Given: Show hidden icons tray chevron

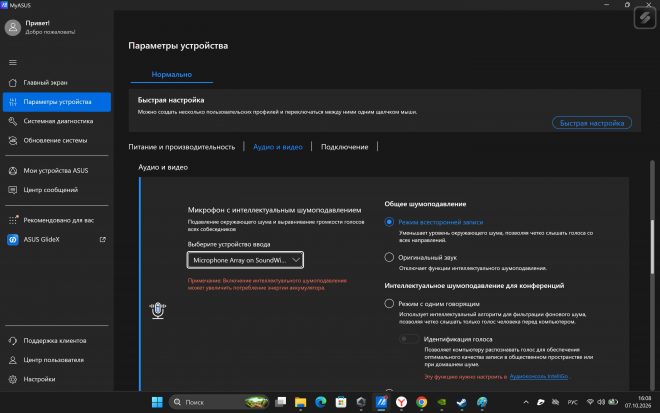Looking at the screenshot, I should pos(526,402).
